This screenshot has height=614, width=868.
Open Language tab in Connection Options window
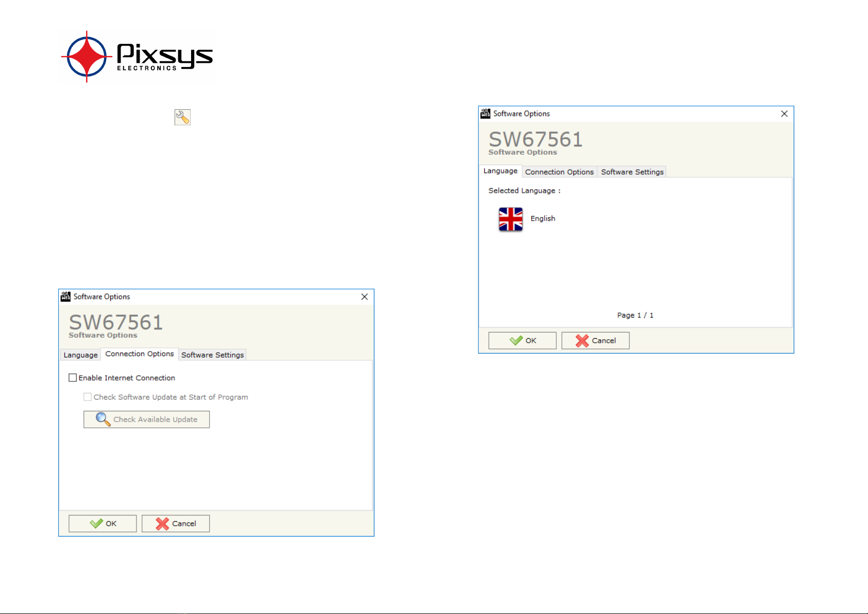(80, 355)
